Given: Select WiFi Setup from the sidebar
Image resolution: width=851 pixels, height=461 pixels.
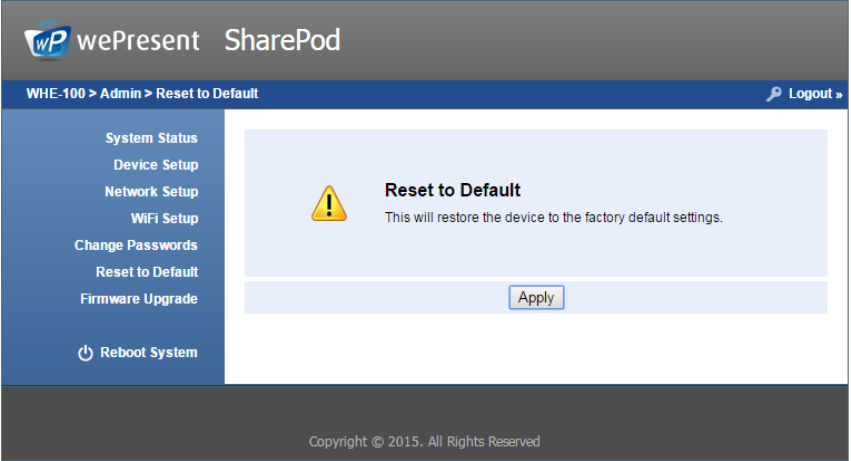Looking at the screenshot, I should pyautogui.click(x=164, y=218).
